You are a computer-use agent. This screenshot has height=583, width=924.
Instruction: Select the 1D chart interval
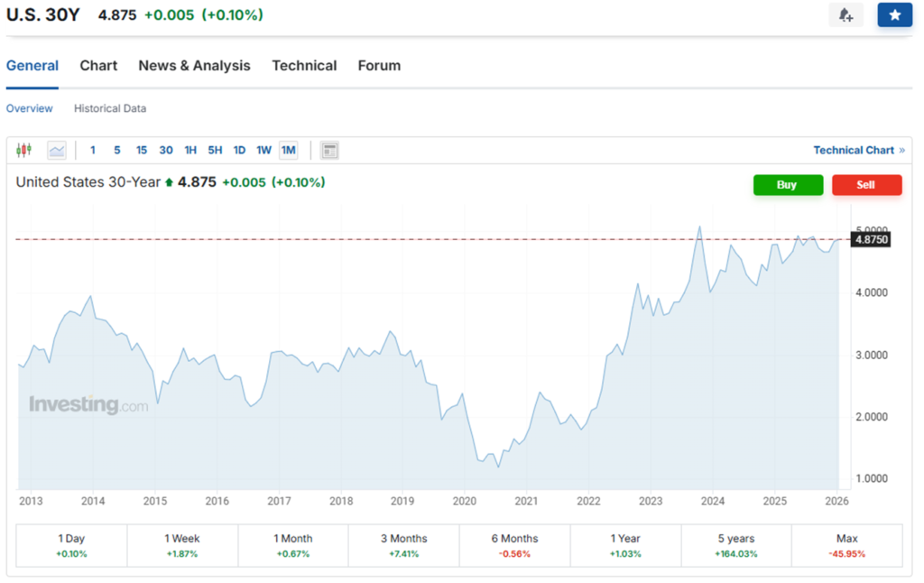click(x=239, y=150)
